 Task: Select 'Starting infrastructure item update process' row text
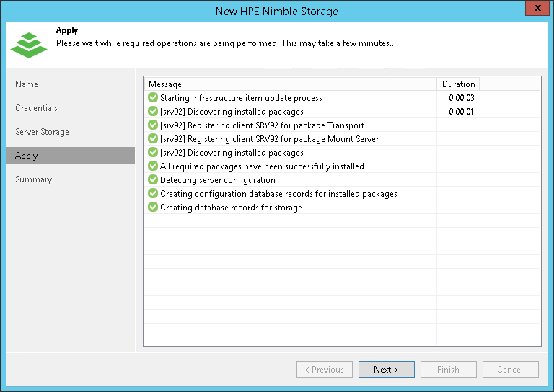(x=241, y=98)
